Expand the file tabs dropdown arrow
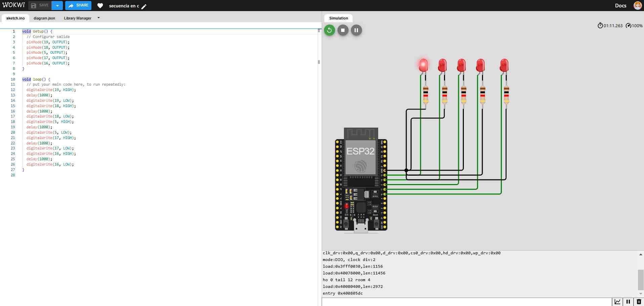The image size is (644, 306). pyautogui.click(x=98, y=18)
